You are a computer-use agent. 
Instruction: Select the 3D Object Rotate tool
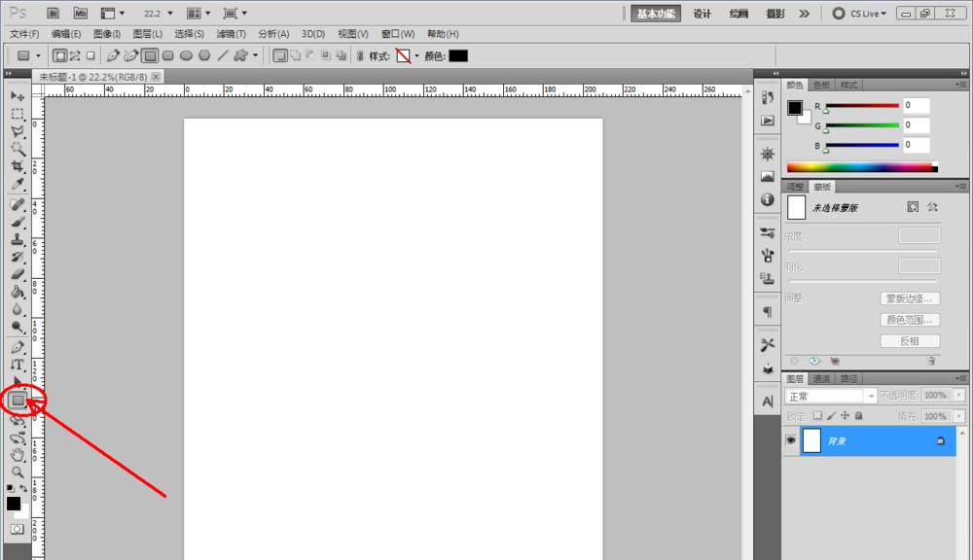point(18,420)
